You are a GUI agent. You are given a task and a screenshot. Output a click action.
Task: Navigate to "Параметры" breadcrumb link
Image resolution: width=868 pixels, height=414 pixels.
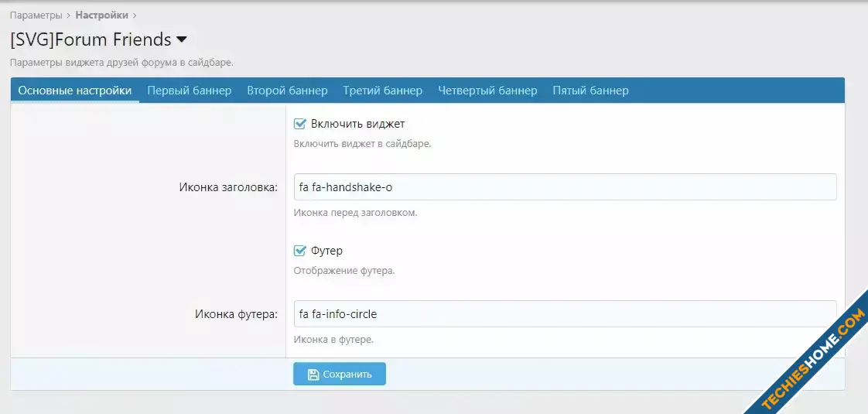pyautogui.click(x=36, y=15)
